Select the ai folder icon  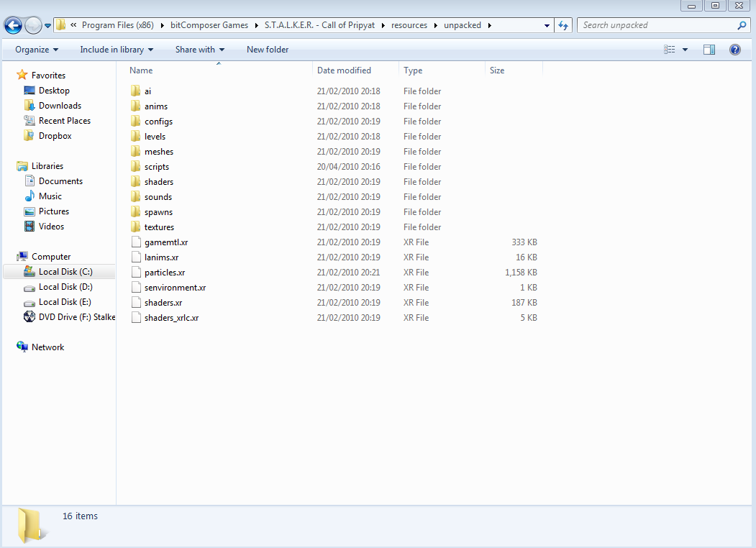pos(135,91)
